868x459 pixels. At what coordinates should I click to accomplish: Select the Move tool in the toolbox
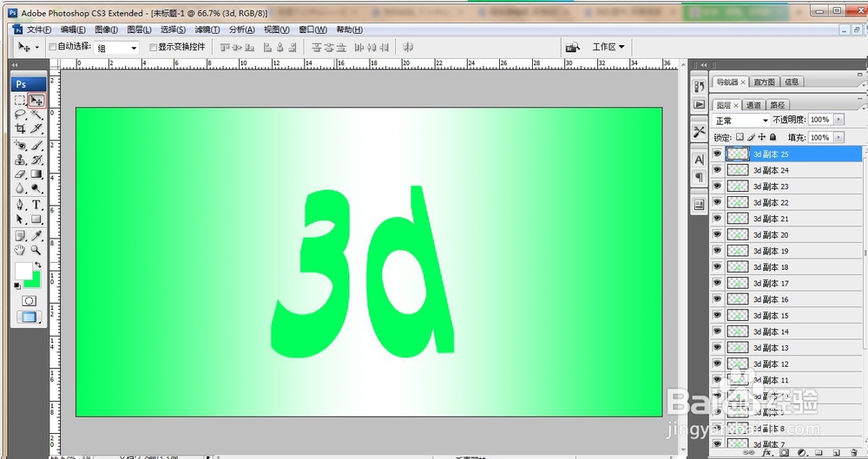pyautogui.click(x=36, y=100)
